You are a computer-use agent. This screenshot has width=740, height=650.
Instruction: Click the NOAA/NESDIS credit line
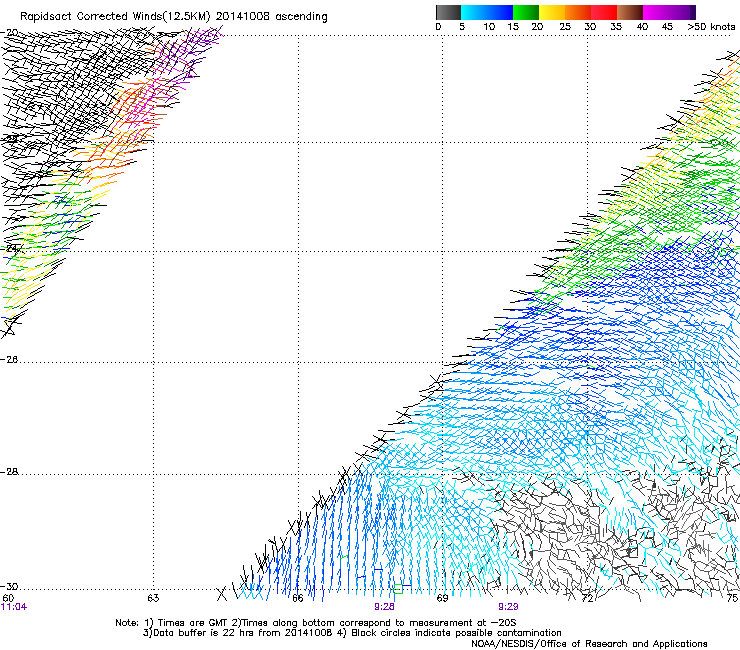coord(589,644)
